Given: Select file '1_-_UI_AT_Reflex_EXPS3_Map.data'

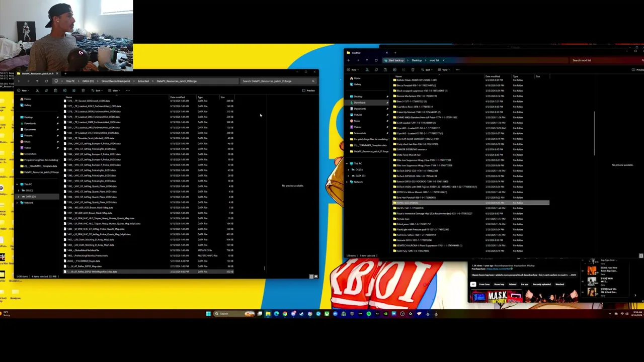Looking at the screenshot, I should [85, 266].
